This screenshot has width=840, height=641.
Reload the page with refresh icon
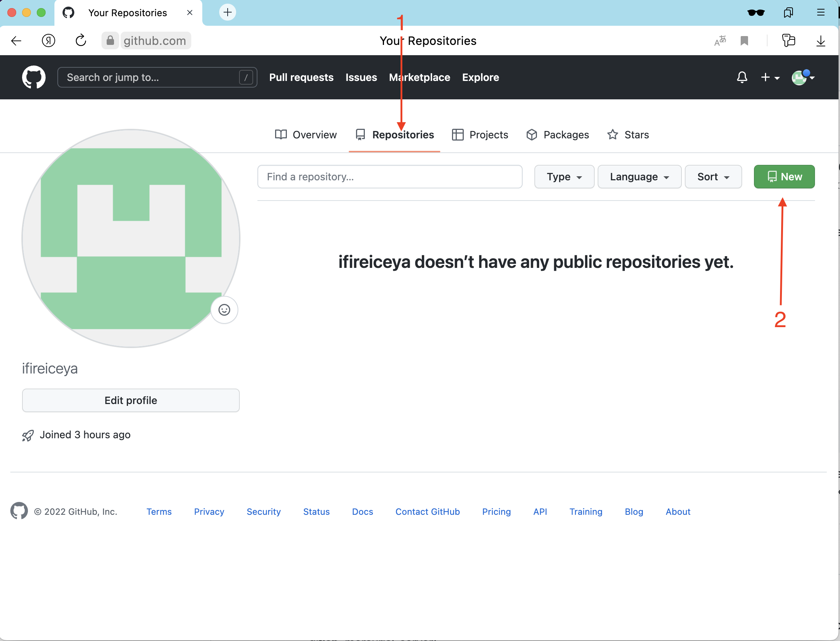[81, 40]
